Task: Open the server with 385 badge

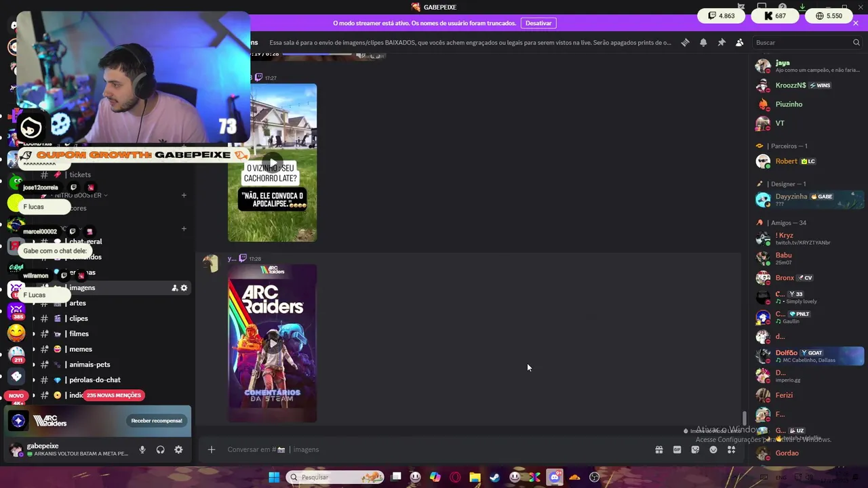Action: (16, 310)
